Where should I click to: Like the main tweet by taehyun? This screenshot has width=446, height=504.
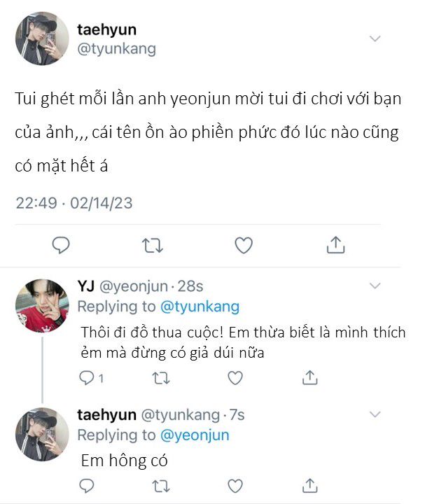point(243,244)
